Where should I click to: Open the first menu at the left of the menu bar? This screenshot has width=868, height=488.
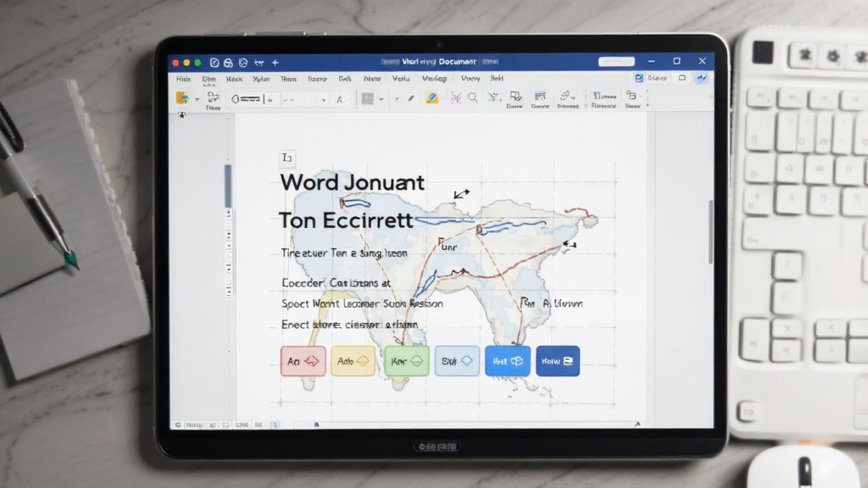click(x=183, y=79)
